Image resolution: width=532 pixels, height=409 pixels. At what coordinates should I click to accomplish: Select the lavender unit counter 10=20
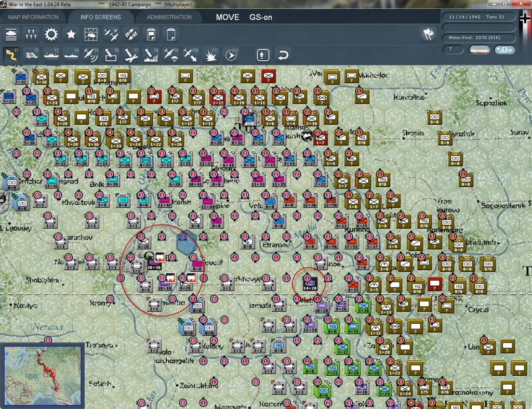tap(322, 306)
